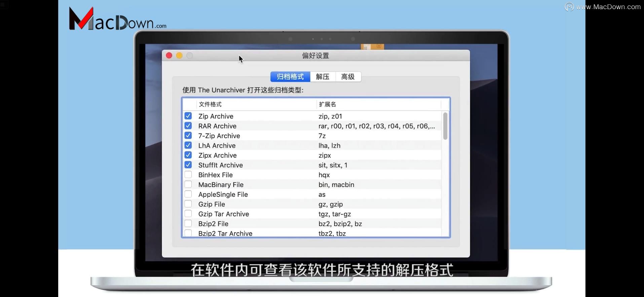Select the 'tgz, tar-gz' extension cell
Viewport: 644px width, 297px height.
(335, 214)
